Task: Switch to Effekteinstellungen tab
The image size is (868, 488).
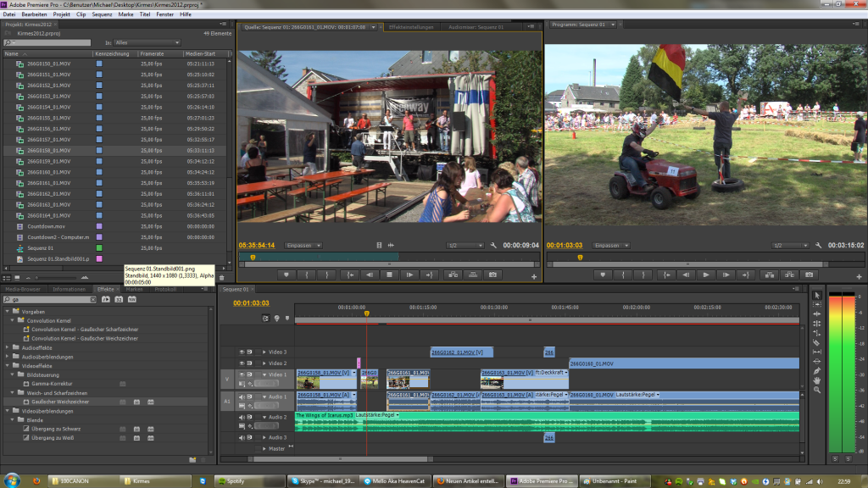Action: coord(411,27)
